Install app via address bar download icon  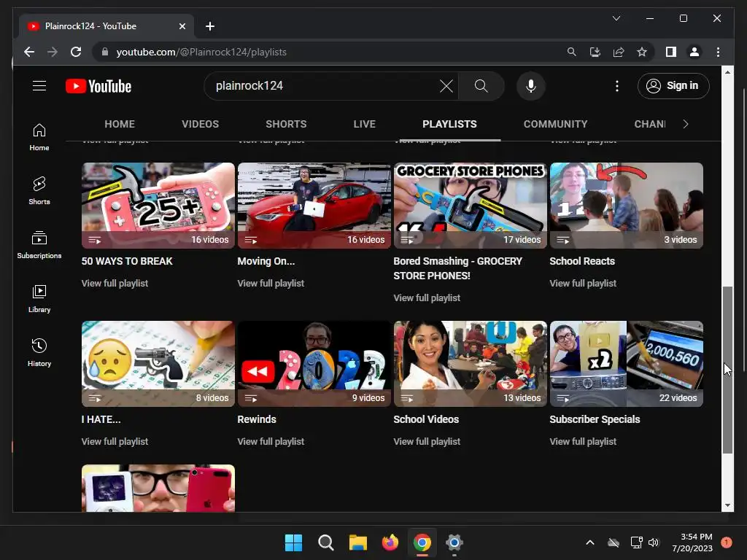click(x=595, y=52)
